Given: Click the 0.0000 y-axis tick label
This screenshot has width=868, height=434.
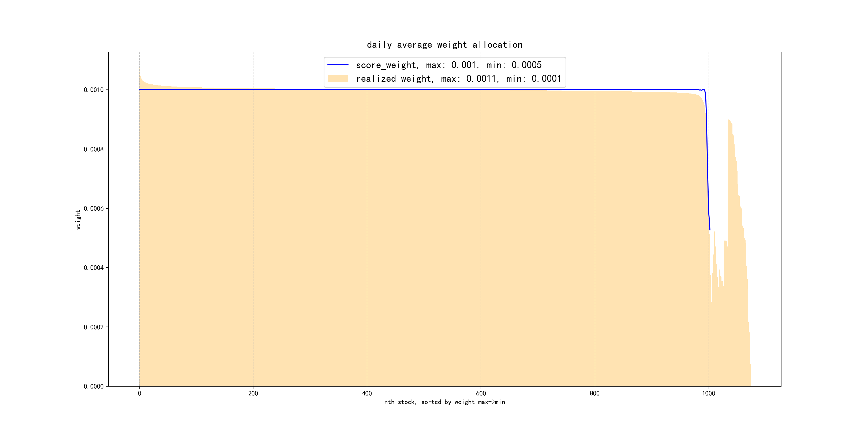Looking at the screenshot, I should coord(94,386).
